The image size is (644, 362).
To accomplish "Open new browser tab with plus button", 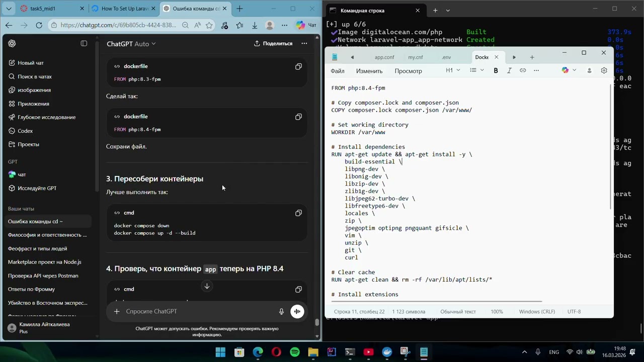I will [239, 9].
